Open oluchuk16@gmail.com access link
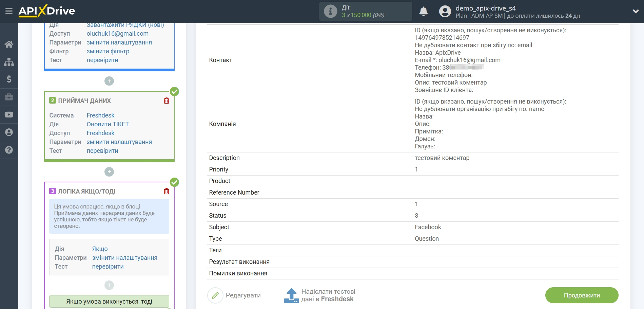644x309 pixels. (x=117, y=34)
